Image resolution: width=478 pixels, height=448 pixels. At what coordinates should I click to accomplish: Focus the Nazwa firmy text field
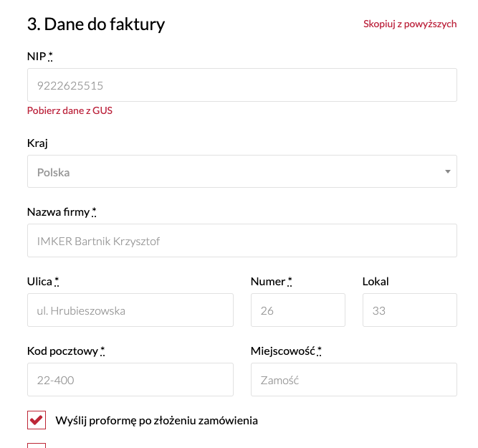click(x=242, y=241)
